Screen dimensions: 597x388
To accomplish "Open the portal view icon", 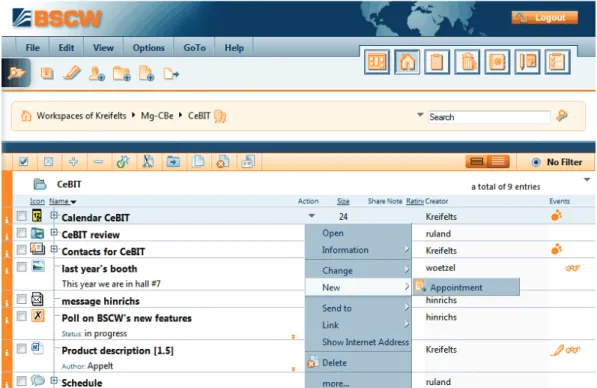I will [x=377, y=62].
